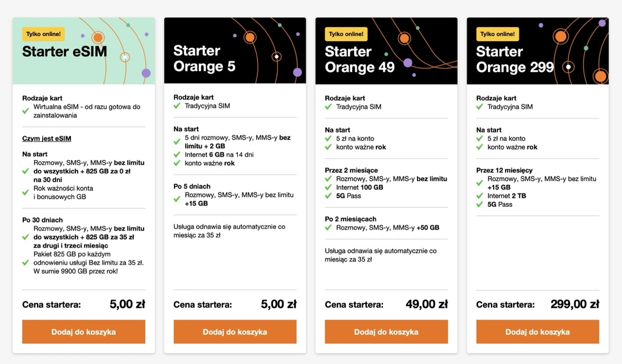Screen dimensions: 622x364
Task: Click checkmark beside 'Pakiet 825 GB po każdym' text
Action: pos(26,262)
